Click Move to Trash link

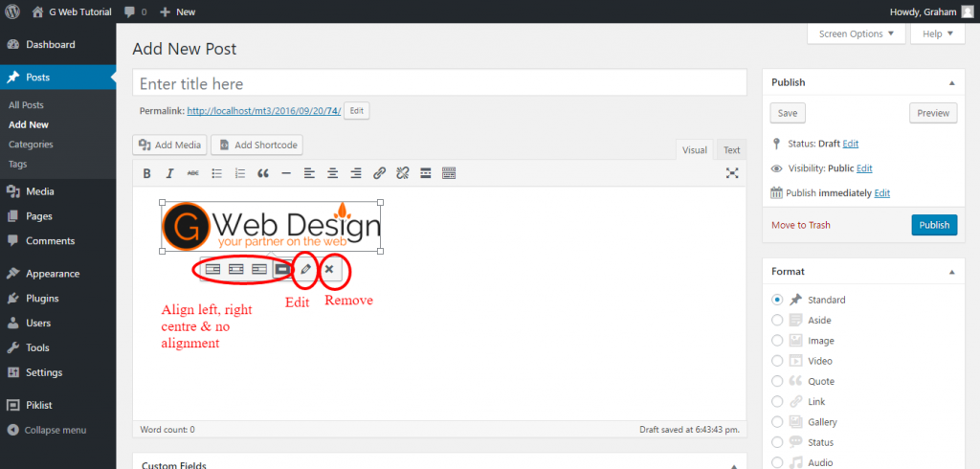801,225
